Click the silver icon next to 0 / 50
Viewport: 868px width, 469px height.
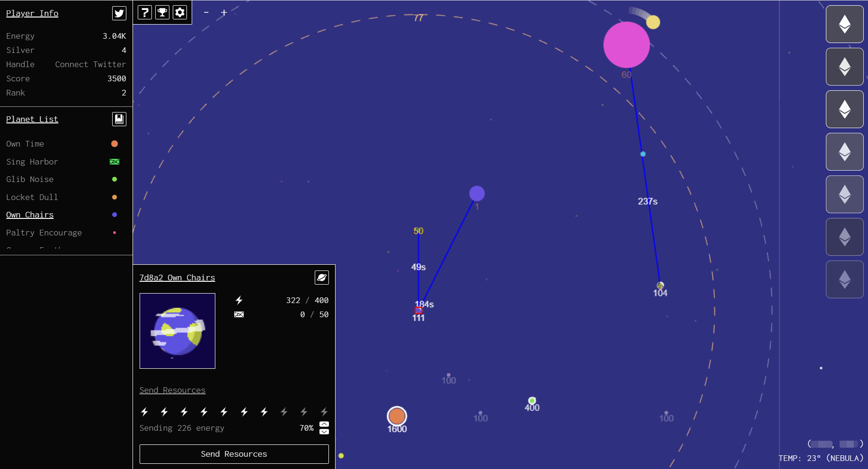point(239,314)
